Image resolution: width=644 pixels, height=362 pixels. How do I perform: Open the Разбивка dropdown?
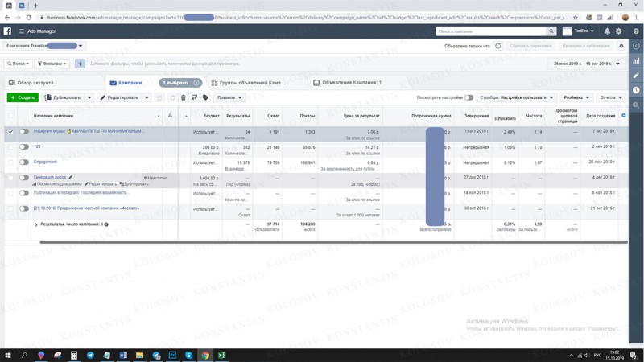point(576,97)
